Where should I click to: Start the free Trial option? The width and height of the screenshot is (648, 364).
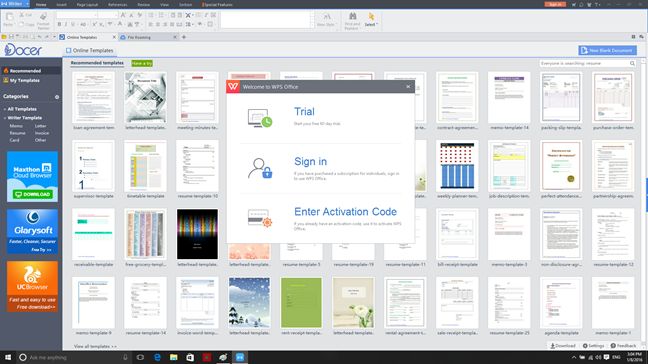[x=304, y=112]
